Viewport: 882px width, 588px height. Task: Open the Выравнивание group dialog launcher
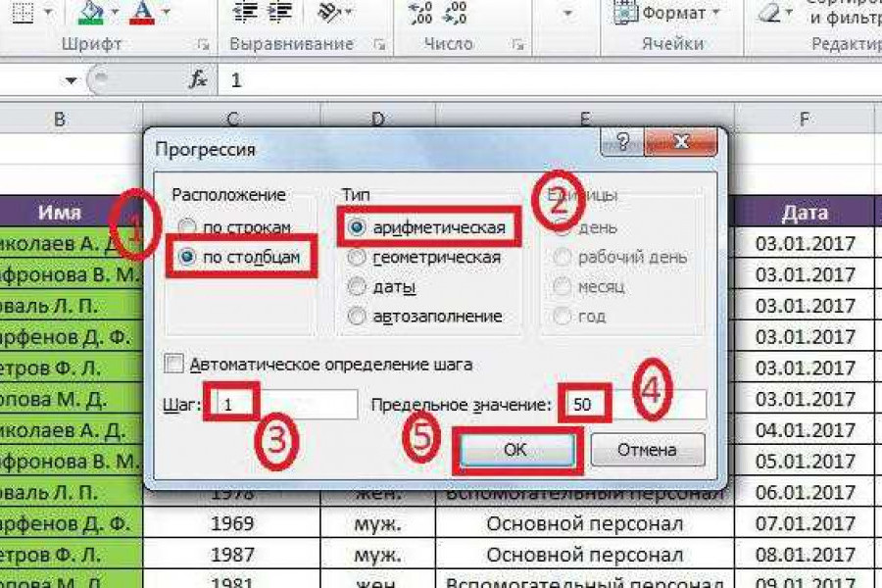380,43
